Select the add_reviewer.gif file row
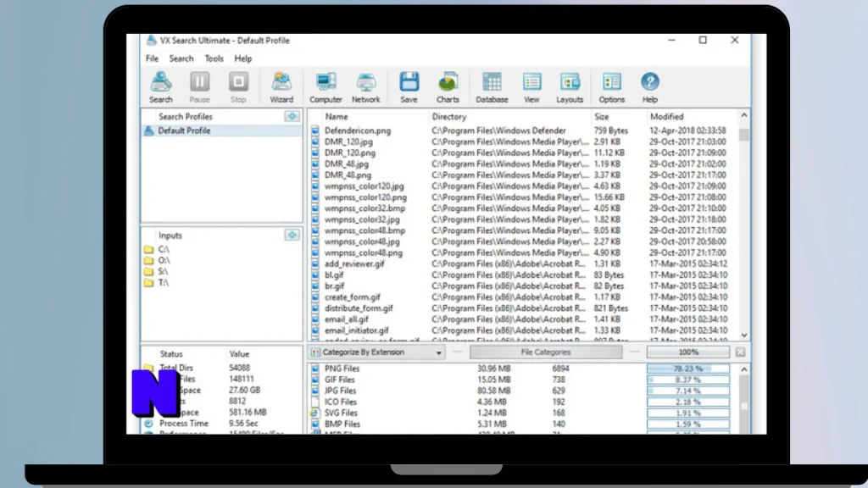868x488 pixels. 523,264
